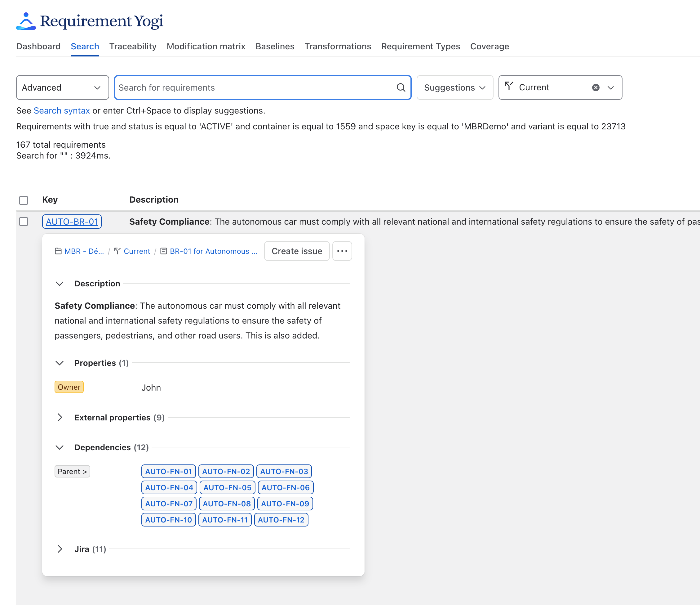Click the Owner property label
Image resolution: width=700 pixels, height=605 pixels.
[x=69, y=387]
